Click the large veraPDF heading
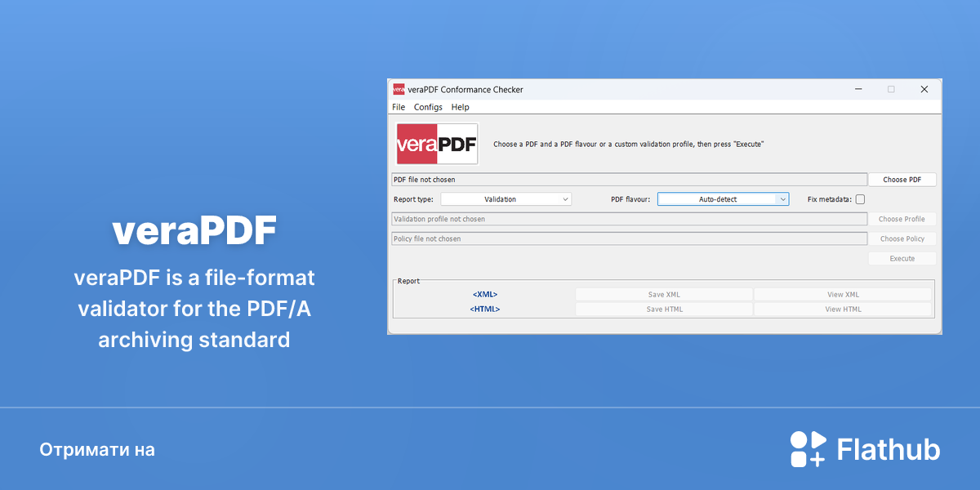 click(194, 232)
